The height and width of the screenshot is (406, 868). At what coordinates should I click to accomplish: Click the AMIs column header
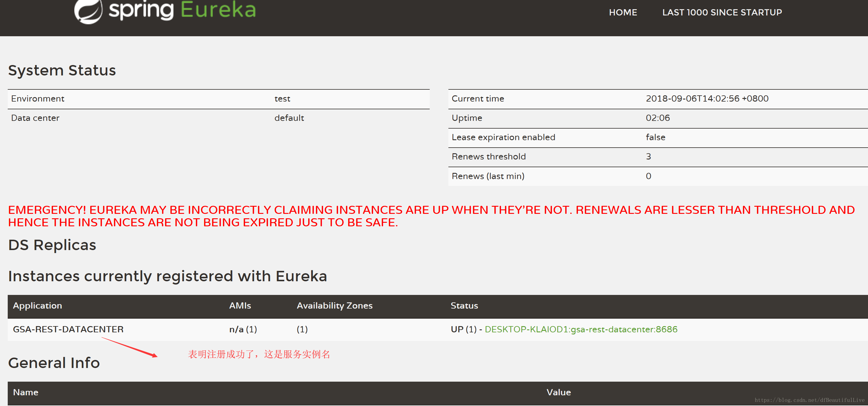tap(240, 306)
